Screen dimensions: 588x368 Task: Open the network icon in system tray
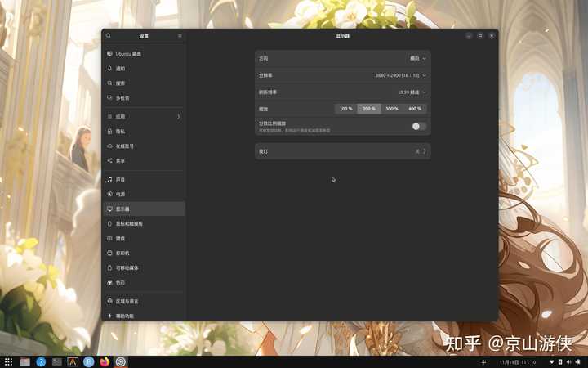551,362
